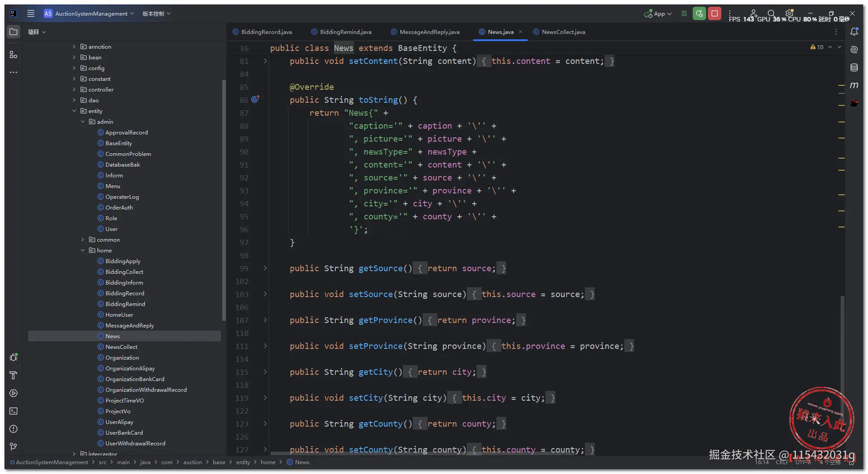Go to previous highlighted error arrow
Image resolution: width=868 pixels, height=474 pixels.
(x=830, y=47)
